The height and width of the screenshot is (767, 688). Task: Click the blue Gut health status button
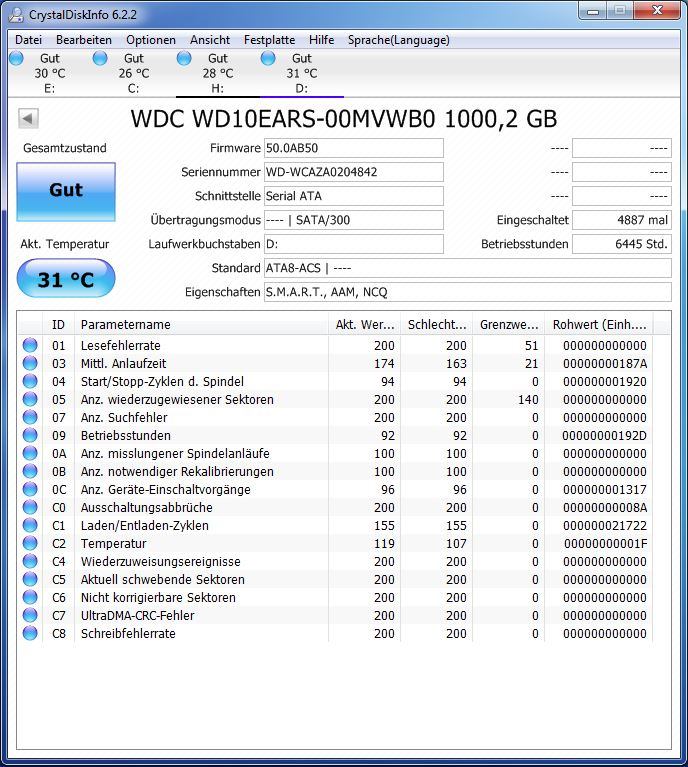pyautogui.click(x=66, y=192)
